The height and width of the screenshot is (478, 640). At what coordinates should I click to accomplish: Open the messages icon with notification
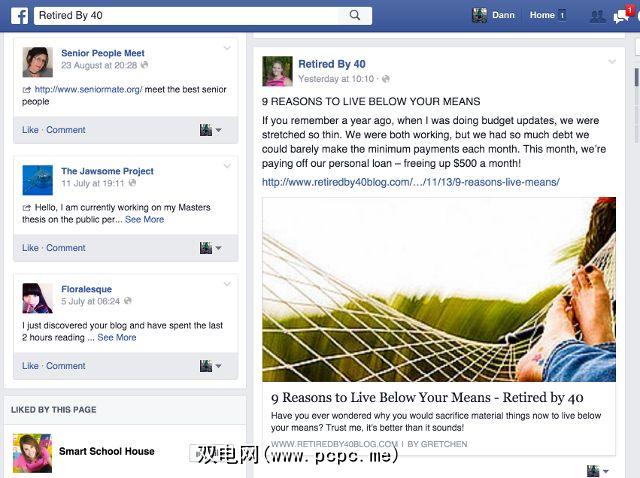pyautogui.click(x=623, y=15)
